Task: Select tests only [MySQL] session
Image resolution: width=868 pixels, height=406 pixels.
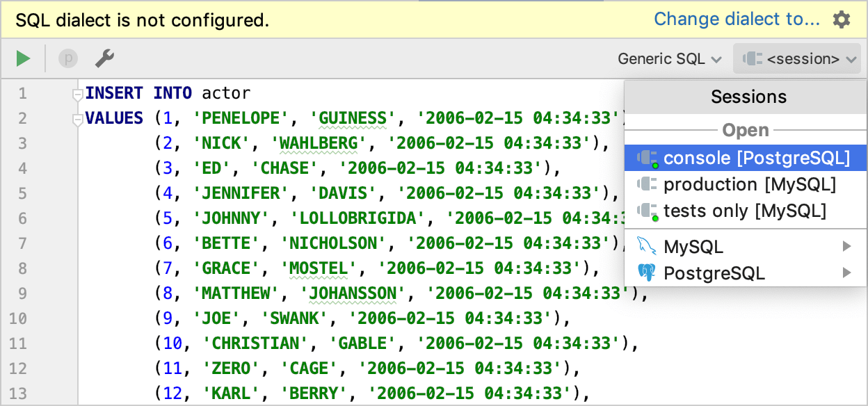Action: pos(746,211)
